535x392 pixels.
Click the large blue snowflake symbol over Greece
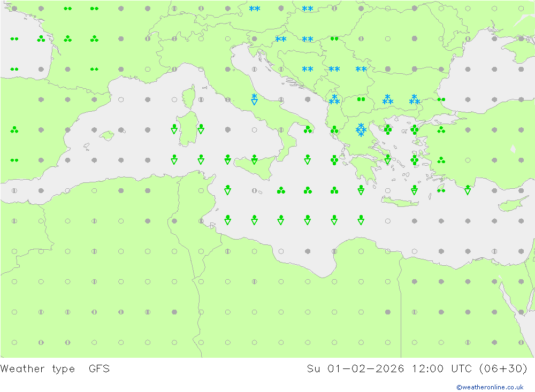click(x=361, y=130)
